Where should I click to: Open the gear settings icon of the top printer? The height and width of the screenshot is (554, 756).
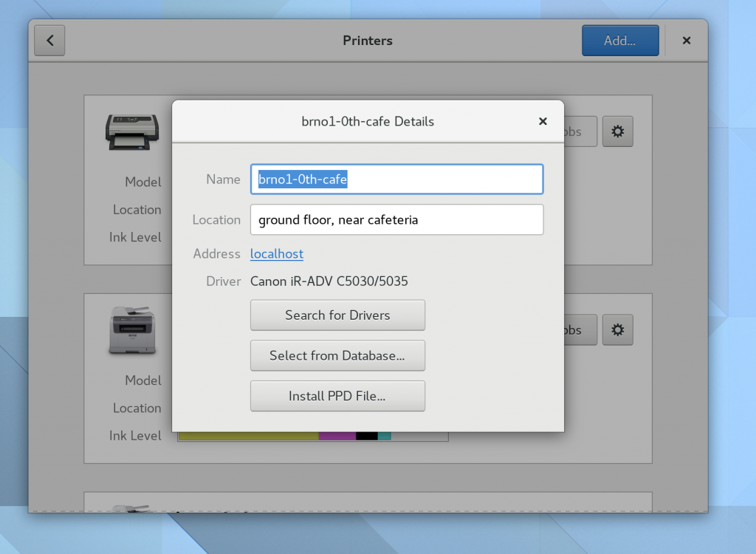617,131
